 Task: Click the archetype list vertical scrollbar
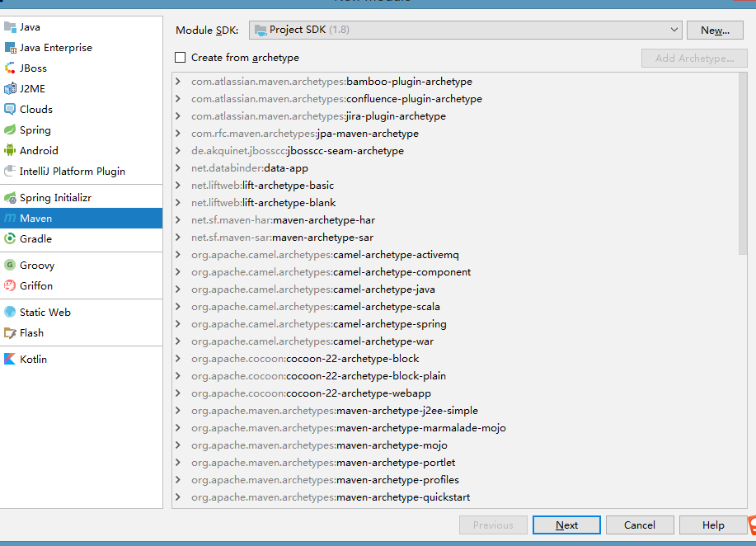(x=743, y=164)
